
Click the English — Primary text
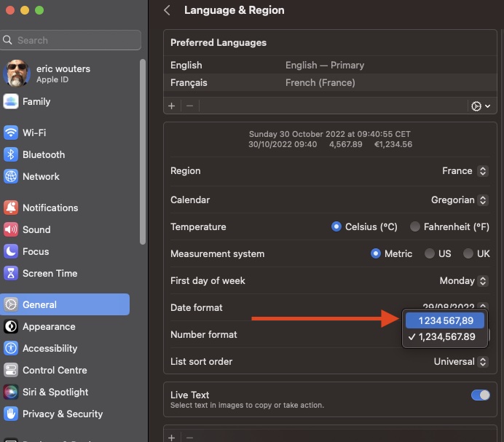pyautogui.click(x=325, y=65)
